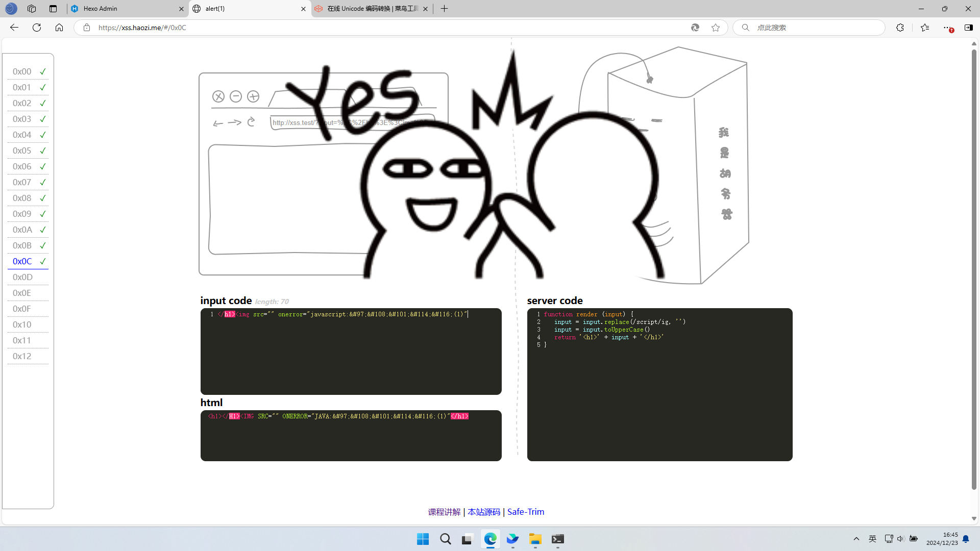Open the browser sidebar icon
The width and height of the screenshot is (980, 551).
click(968, 28)
